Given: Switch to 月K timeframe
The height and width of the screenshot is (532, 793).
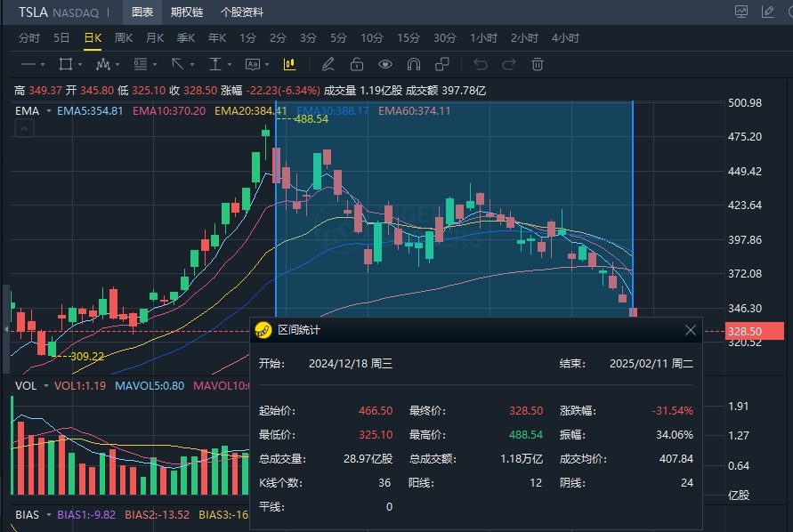Looking at the screenshot, I should click(x=155, y=38).
